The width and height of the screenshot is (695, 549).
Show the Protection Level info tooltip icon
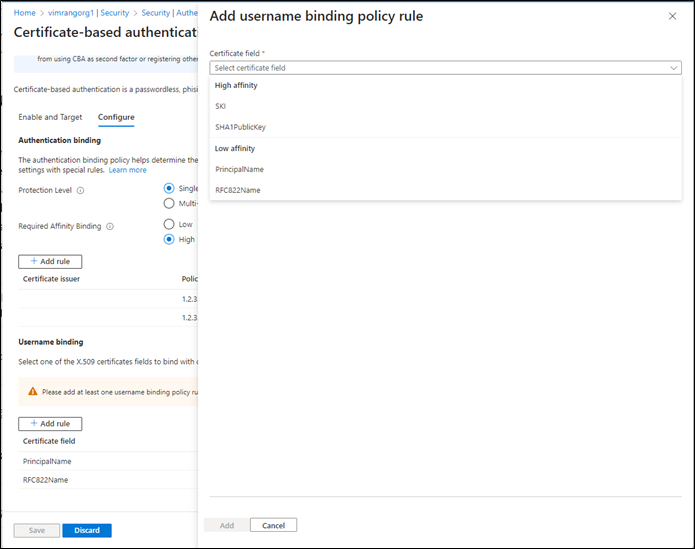click(x=80, y=191)
